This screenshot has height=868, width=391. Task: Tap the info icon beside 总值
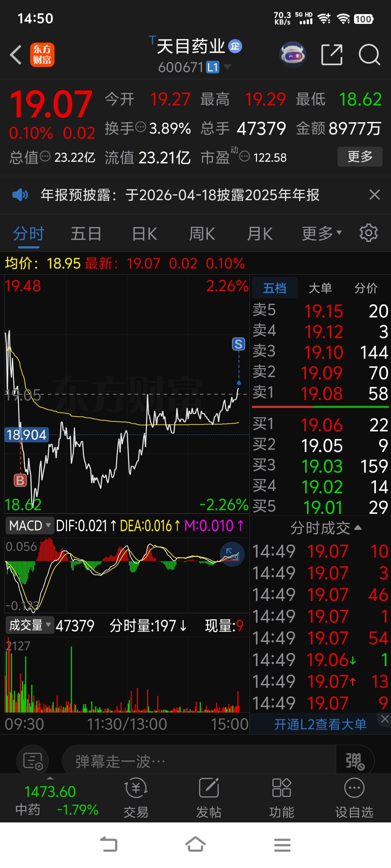point(45,157)
